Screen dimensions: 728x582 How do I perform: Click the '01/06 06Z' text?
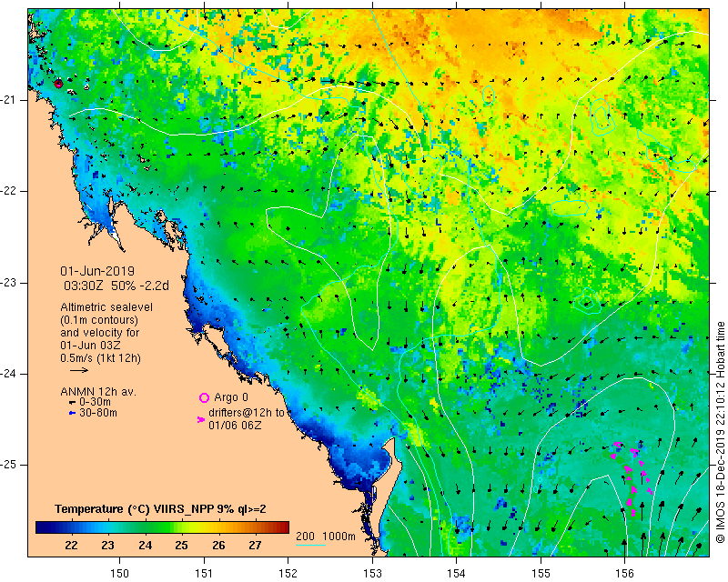235,425
